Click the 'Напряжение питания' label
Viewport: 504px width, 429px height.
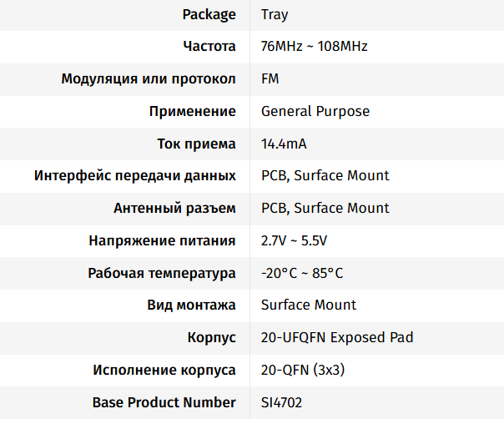tap(162, 241)
